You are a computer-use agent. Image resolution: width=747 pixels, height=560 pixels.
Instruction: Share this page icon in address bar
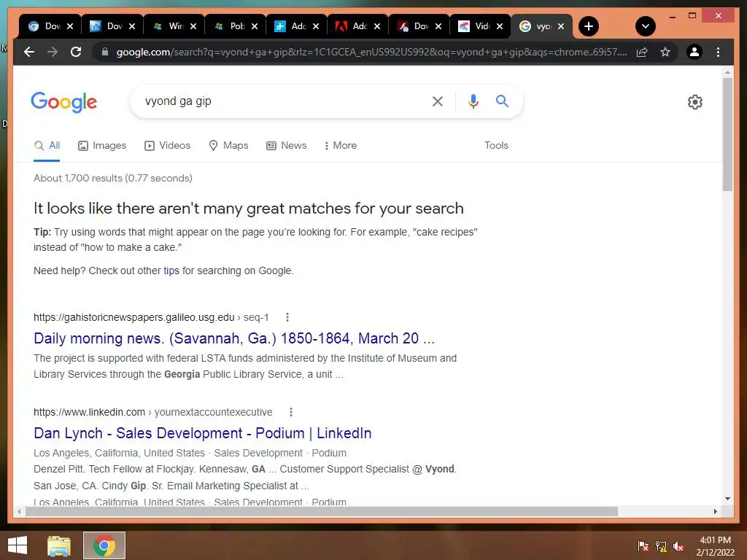642,52
